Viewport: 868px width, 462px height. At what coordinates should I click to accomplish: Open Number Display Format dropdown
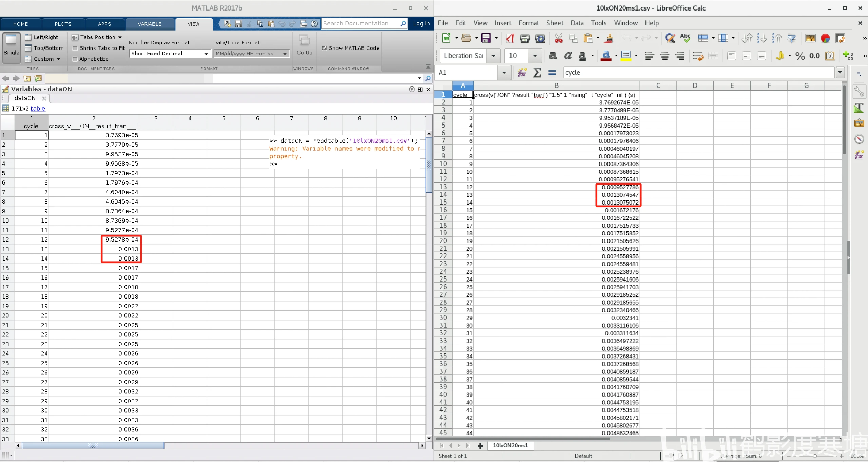[206, 54]
